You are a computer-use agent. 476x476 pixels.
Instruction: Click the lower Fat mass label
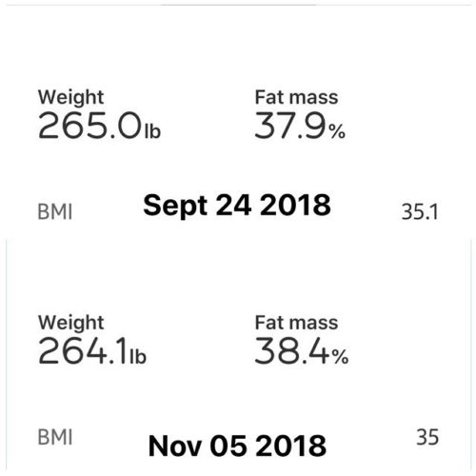point(296,323)
